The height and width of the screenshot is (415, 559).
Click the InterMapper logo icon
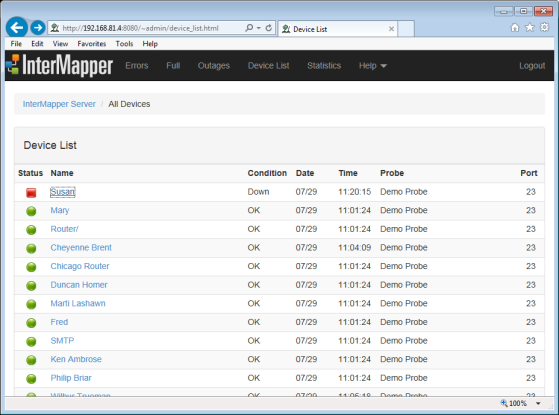click(13, 65)
